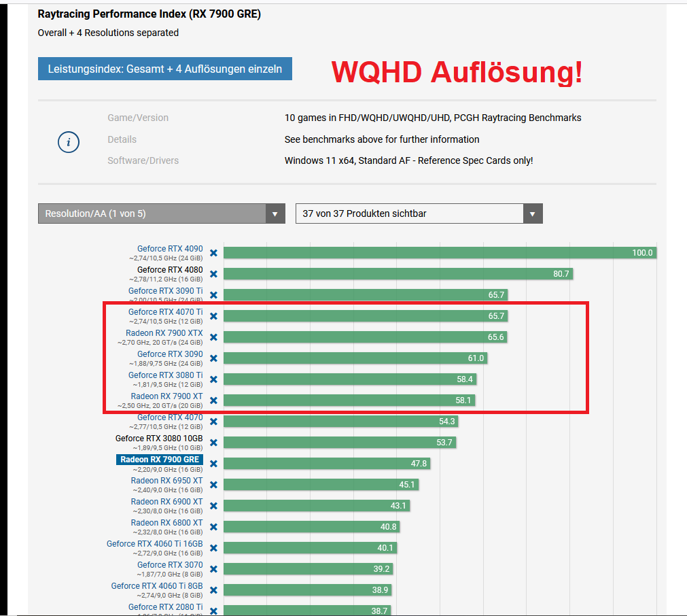Open Radeon RX 7900 XT link
Screen dimensions: 687x616
pos(167,396)
